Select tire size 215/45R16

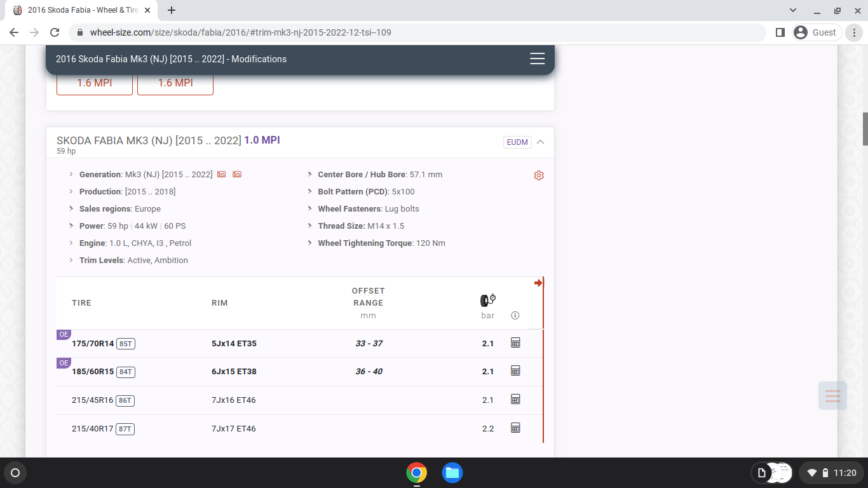point(92,400)
